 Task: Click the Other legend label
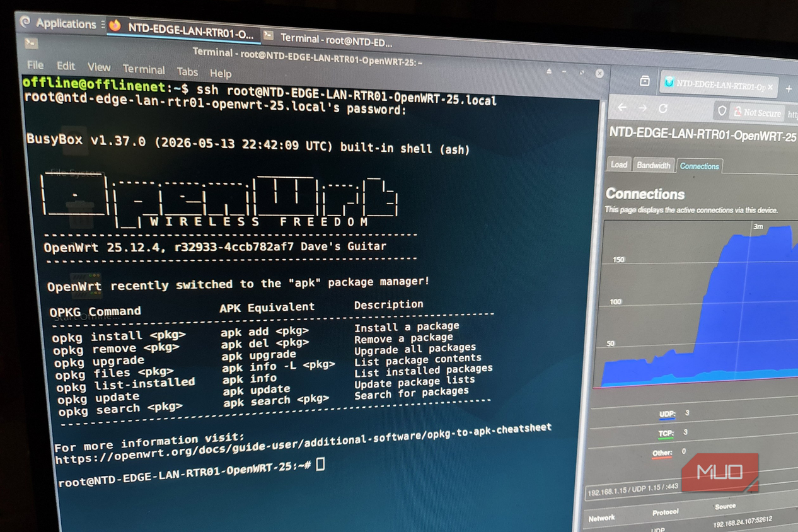[662, 453]
